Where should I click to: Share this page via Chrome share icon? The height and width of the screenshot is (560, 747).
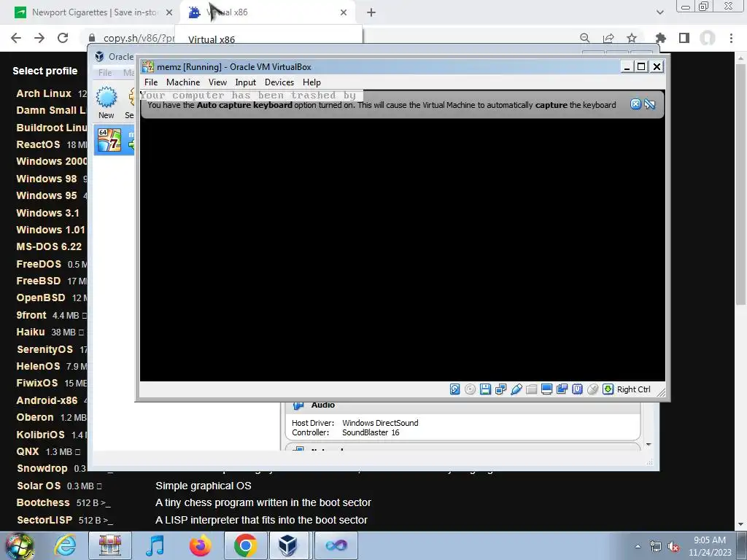click(x=608, y=38)
